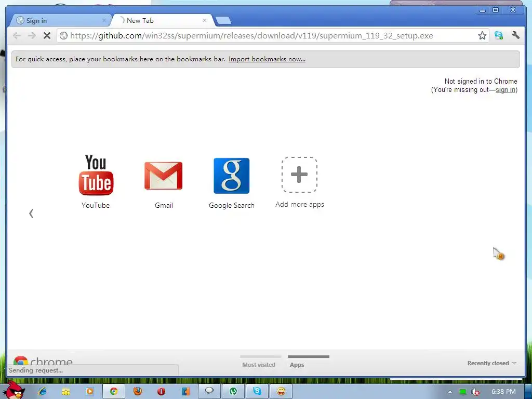Click the sign in link
Screen dimensions: 532x399
click(x=506, y=89)
